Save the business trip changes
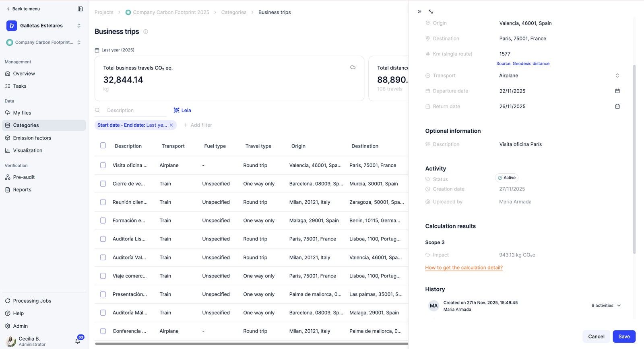This screenshot has width=644, height=349. (624, 337)
